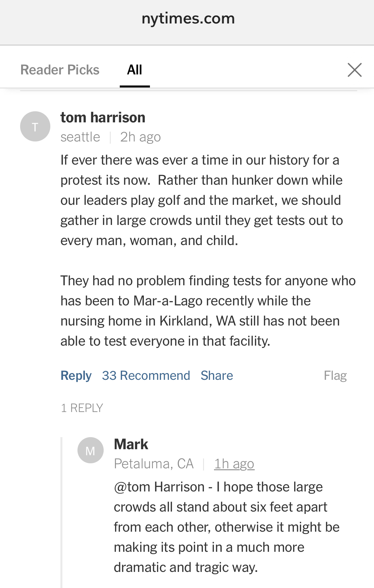Recommend tom harrison's comment
This screenshot has height=588, width=374.
tap(146, 375)
